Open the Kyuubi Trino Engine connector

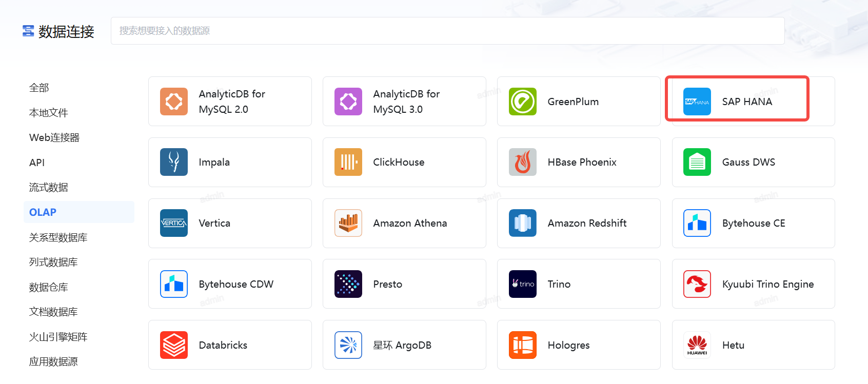[753, 284]
